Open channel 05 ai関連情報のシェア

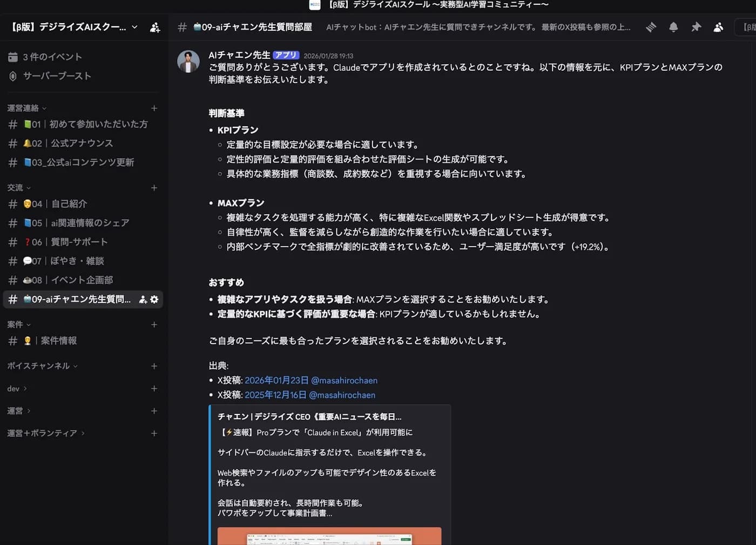(83, 223)
